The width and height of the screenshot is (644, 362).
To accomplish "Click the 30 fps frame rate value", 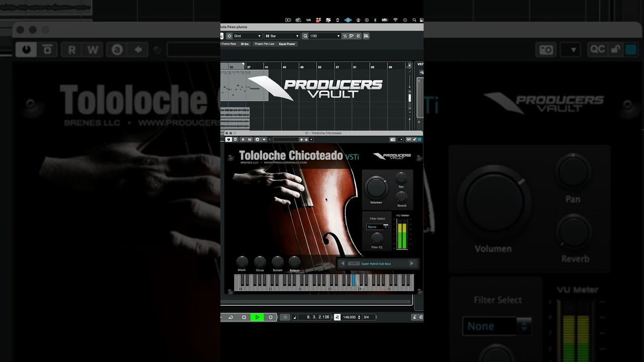I will pyautogui.click(x=245, y=44).
